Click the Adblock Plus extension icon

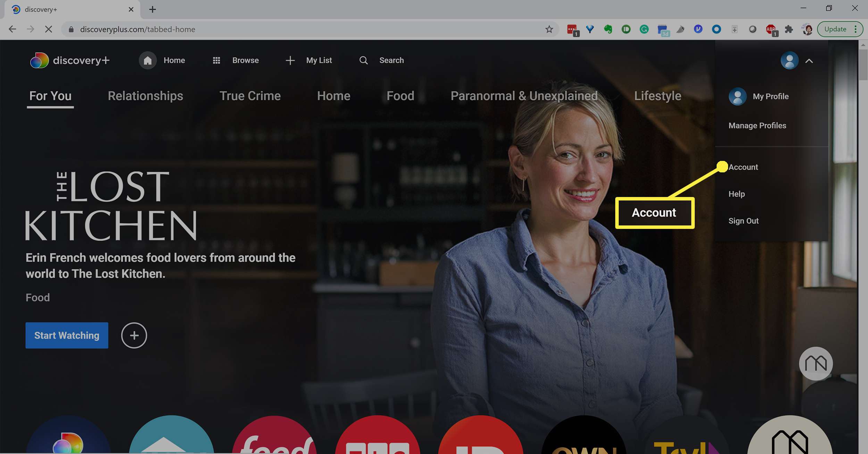771,30
